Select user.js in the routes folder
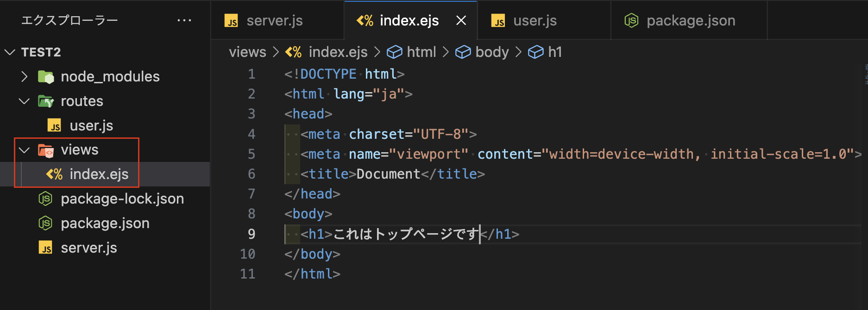 [x=91, y=125]
